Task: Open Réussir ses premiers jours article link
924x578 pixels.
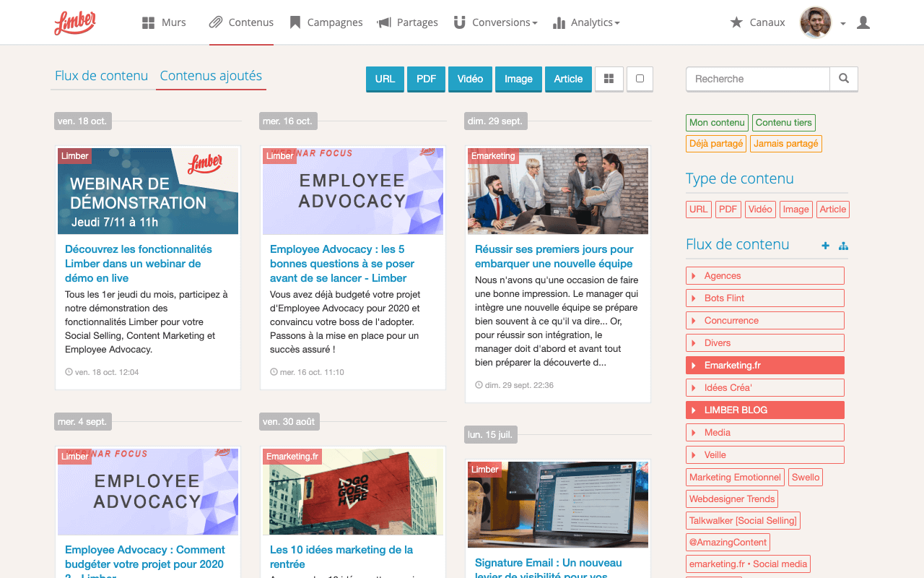Action: click(554, 256)
